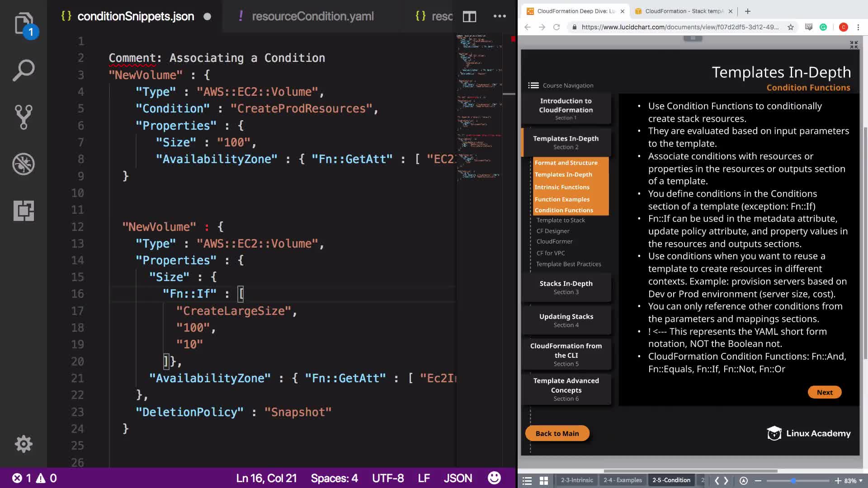
Task: Open the editor More Actions ellipsis menu
Action: pos(500,17)
